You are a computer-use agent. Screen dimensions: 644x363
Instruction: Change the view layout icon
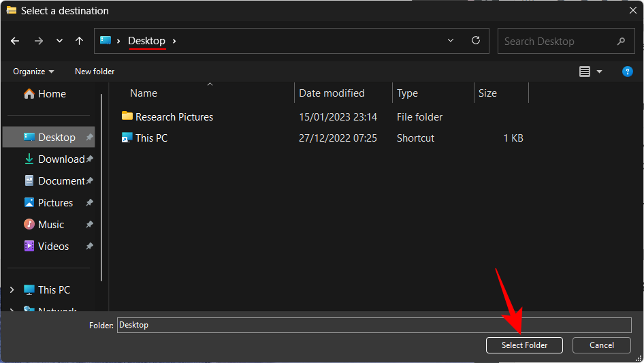point(585,72)
